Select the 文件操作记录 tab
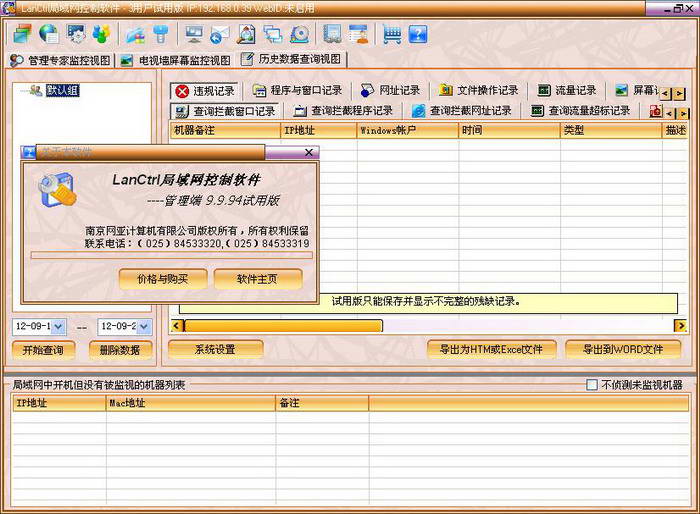The width and height of the screenshot is (700, 514). [479, 91]
